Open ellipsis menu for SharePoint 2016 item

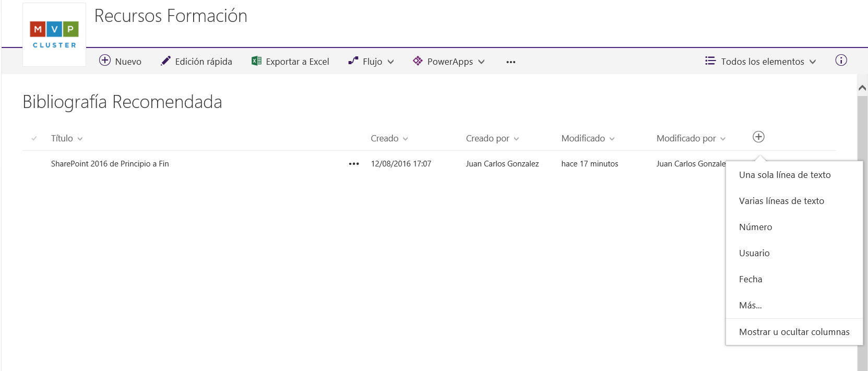(354, 164)
